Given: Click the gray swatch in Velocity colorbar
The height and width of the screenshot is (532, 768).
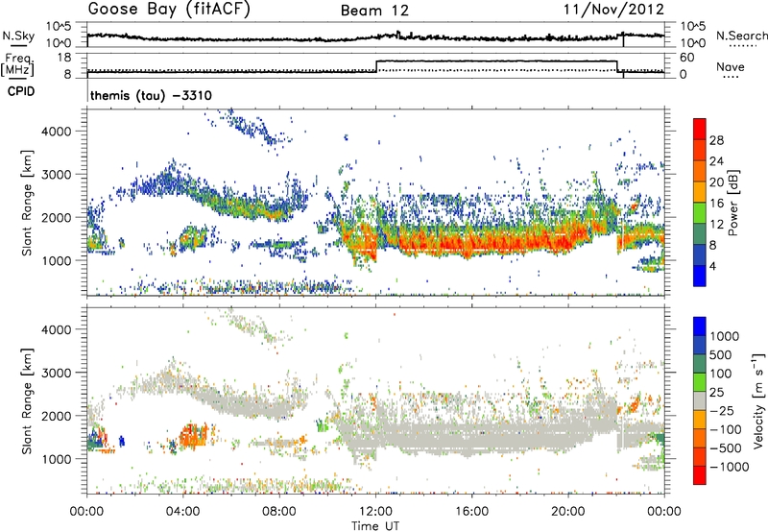Looking at the screenshot, I should click(700, 400).
